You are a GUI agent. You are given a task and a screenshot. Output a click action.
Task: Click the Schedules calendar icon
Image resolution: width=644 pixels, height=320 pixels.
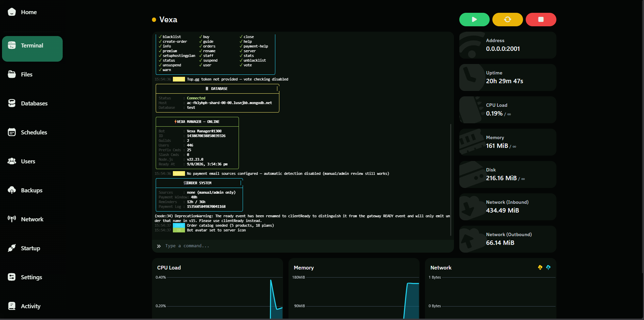[x=12, y=132]
